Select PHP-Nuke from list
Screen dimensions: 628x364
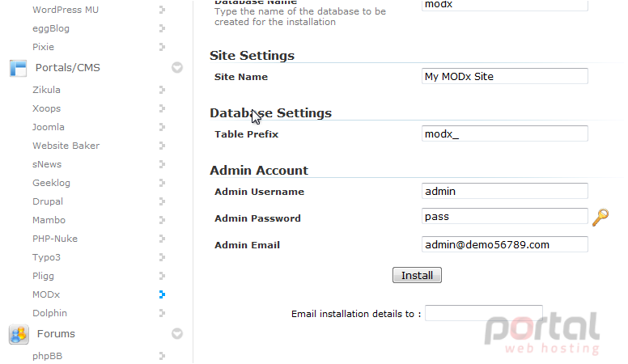pos(55,239)
